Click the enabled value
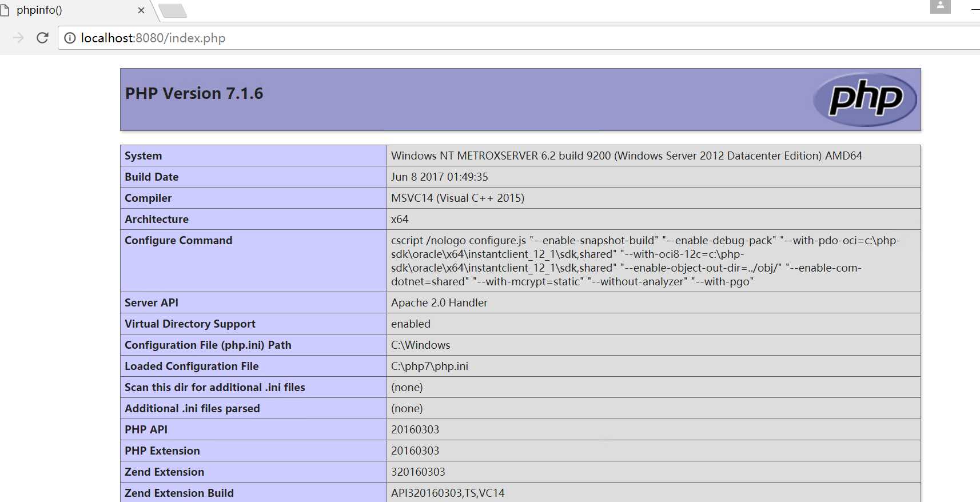 [411, 324]
